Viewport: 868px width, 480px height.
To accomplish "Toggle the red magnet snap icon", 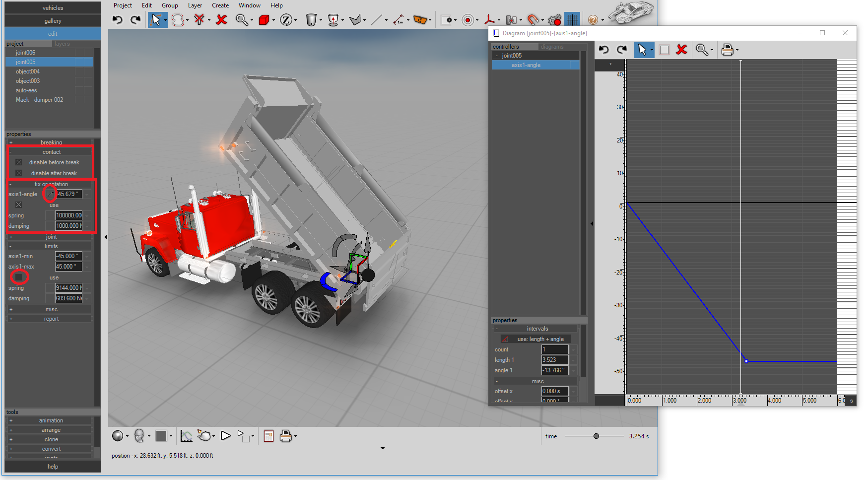I will click(x=533, y=20).
